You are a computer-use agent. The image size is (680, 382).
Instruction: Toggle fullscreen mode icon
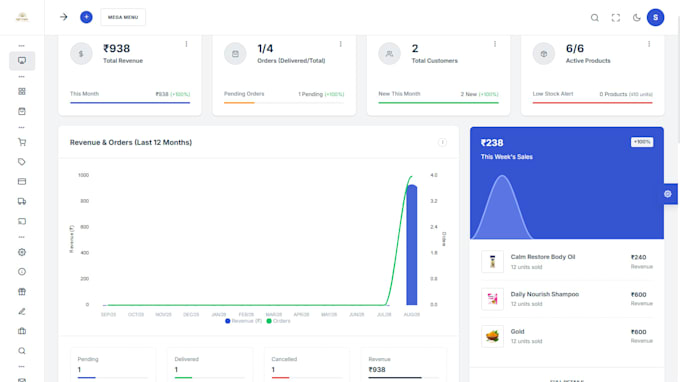click(615, 18)
